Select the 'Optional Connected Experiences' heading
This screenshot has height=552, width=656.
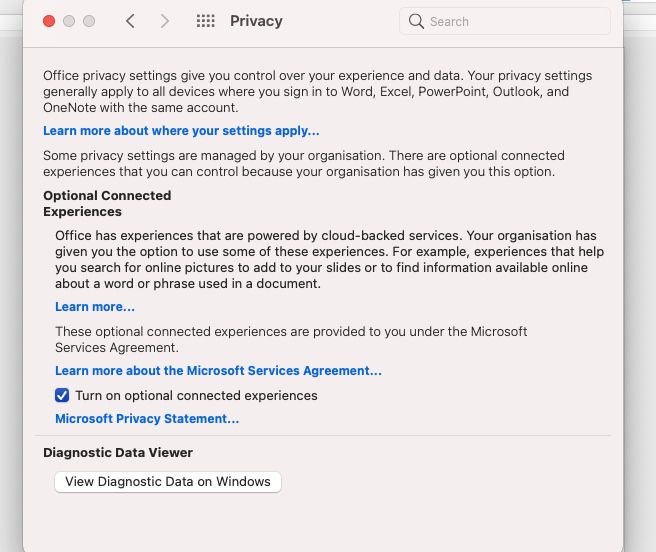pos(107,203)
